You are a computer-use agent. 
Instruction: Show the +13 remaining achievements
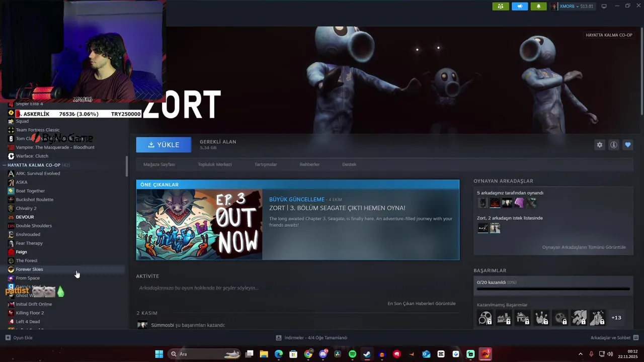[616, 318]
